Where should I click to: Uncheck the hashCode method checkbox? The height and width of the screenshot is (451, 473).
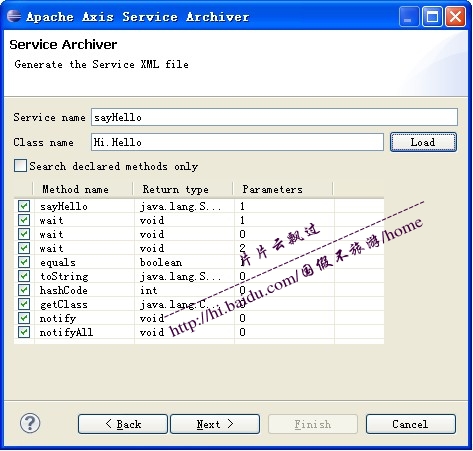coord(24,290)
